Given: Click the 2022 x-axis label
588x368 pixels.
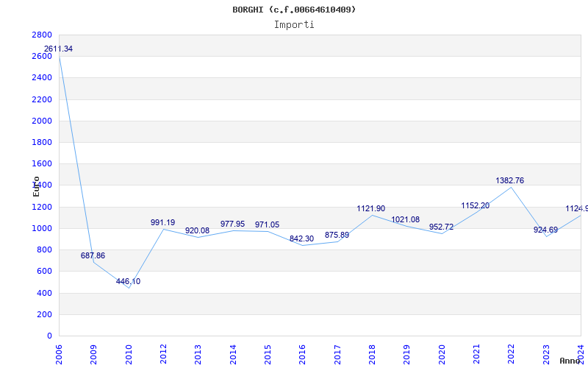Looking at the screenshot, I should 512,355.
